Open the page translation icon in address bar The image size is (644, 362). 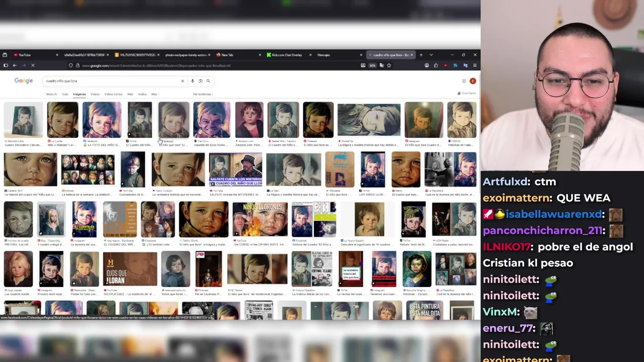coord(382,65)
